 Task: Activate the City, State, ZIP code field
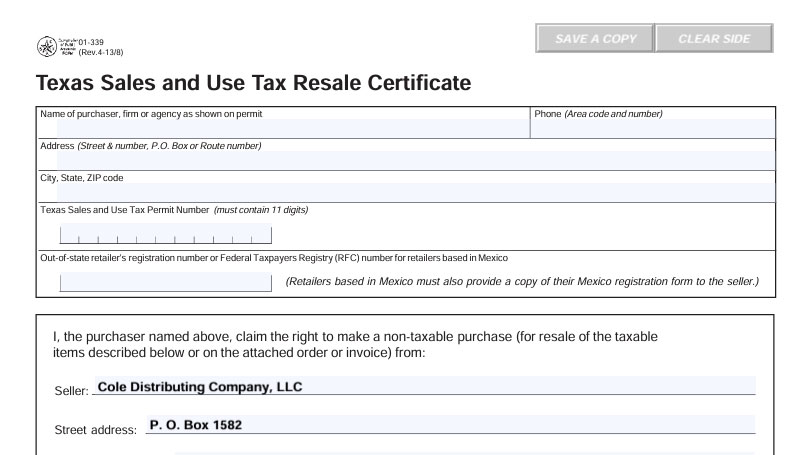415,192
